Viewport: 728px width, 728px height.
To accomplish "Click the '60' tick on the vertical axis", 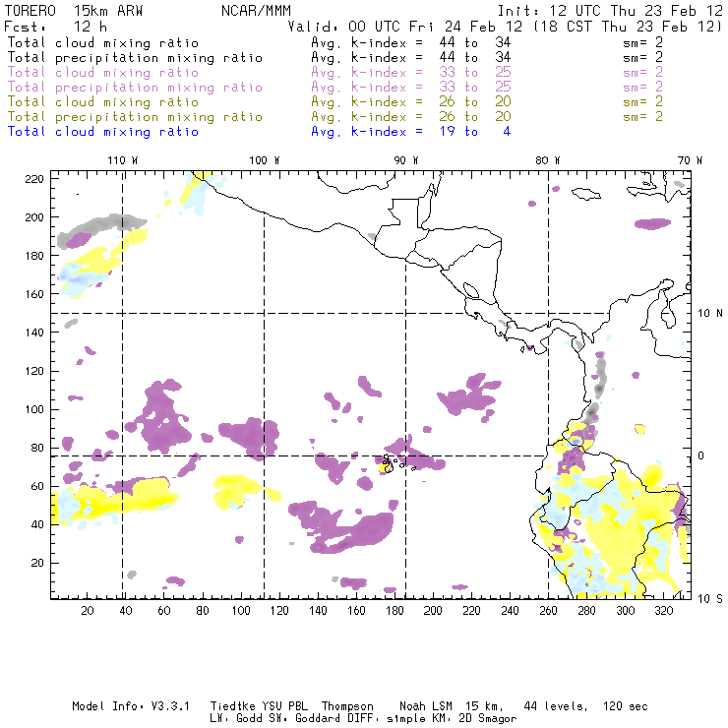I will [37, 487].
